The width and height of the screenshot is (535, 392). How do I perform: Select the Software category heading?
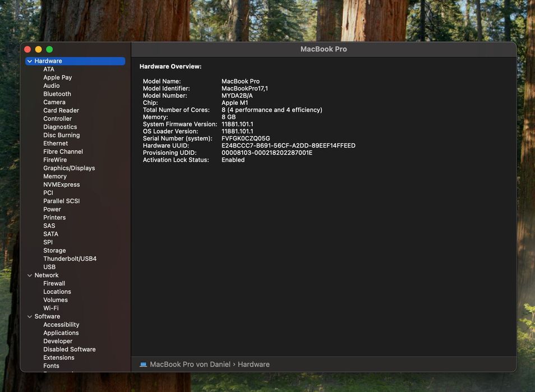coord(48,316)
